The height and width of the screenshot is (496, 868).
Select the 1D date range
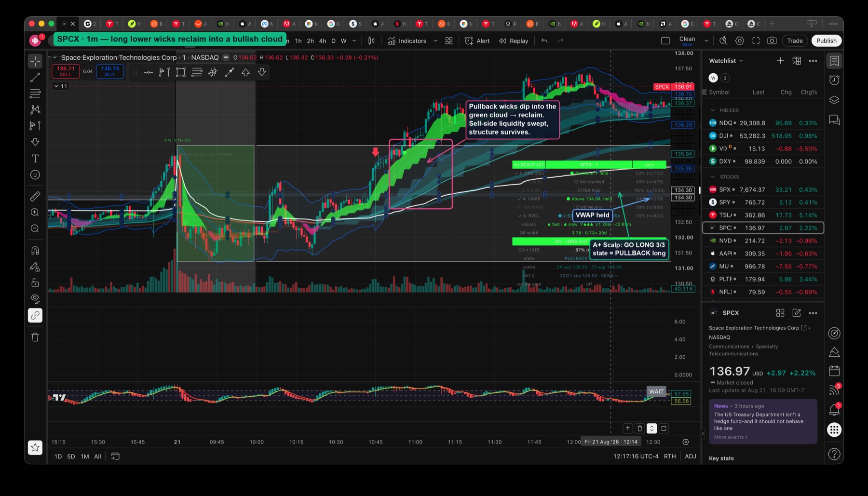58,456
